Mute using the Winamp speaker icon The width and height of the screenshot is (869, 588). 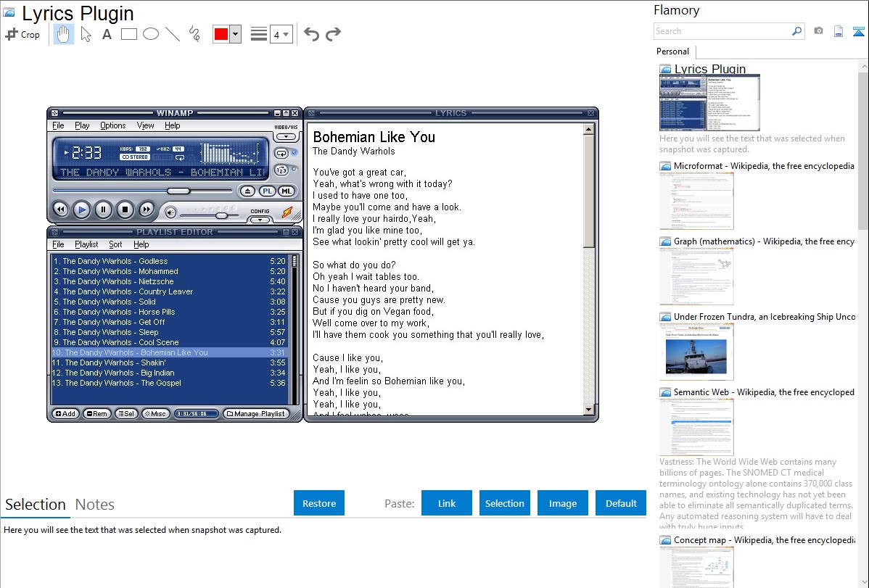click(170, 213)
